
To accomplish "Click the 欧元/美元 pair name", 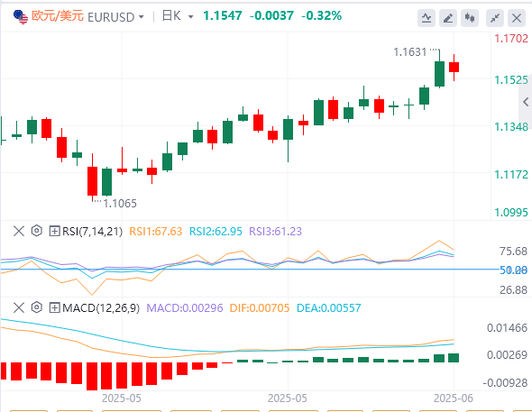I will click(x=58, y=16).
